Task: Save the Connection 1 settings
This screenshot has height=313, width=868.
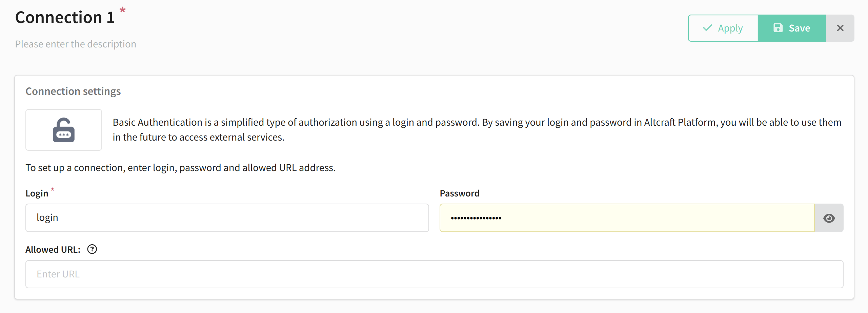Action: (792, 28)
